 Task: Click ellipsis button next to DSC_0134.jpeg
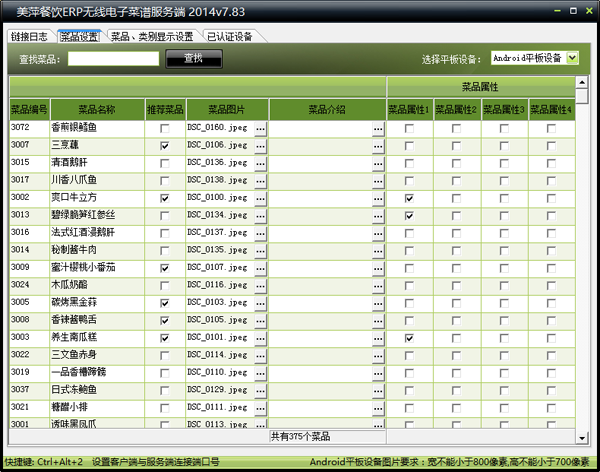[x=260, y=215]
